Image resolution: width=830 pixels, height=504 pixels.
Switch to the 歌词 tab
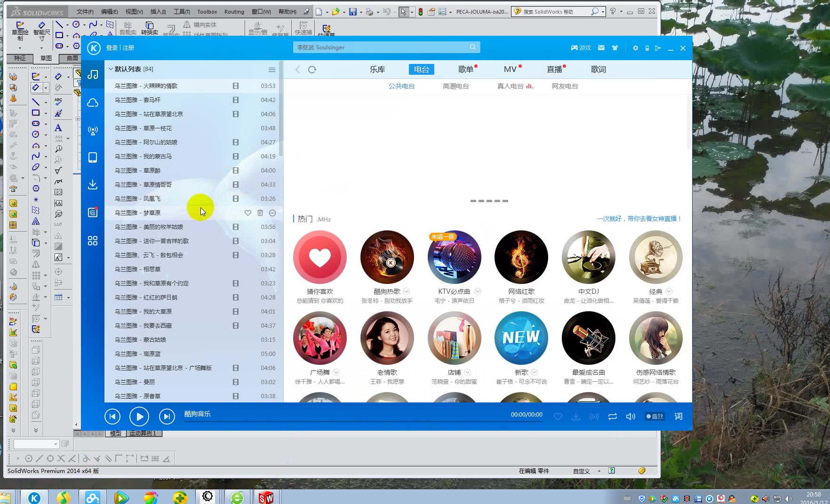tap(599, 70)
